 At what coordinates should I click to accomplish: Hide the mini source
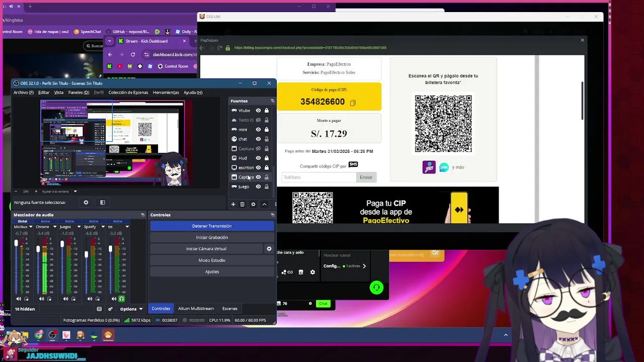(258, 130)
